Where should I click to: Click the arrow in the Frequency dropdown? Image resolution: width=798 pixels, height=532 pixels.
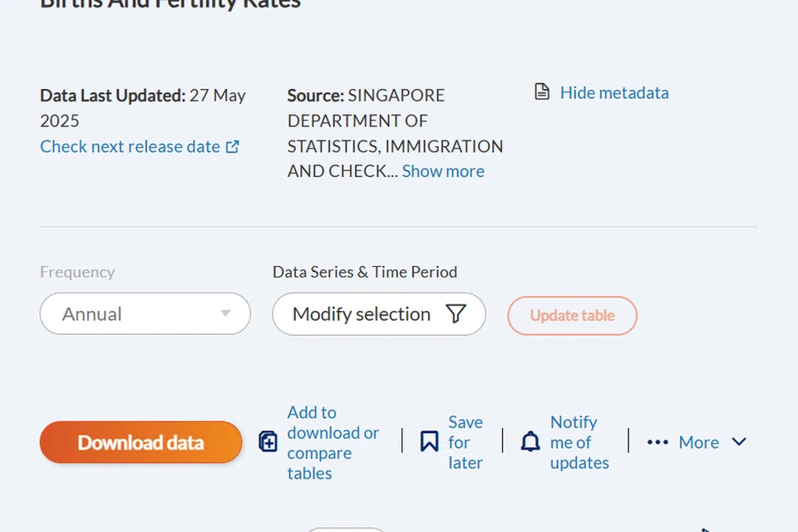225,314
